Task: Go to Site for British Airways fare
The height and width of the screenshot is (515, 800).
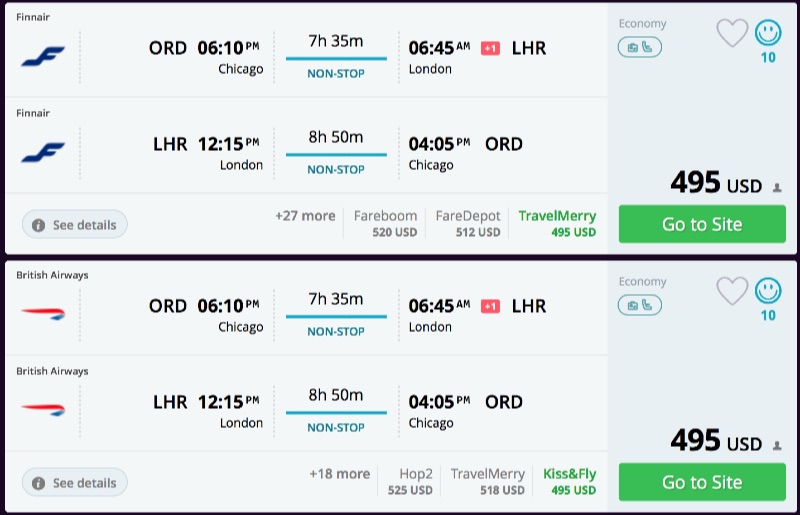Action: [702, 482]
